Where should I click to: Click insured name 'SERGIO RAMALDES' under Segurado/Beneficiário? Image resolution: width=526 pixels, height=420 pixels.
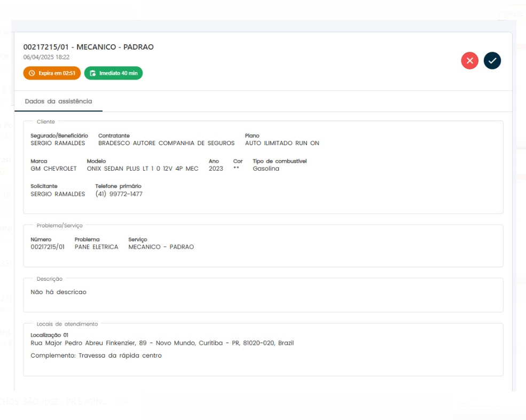58,143
